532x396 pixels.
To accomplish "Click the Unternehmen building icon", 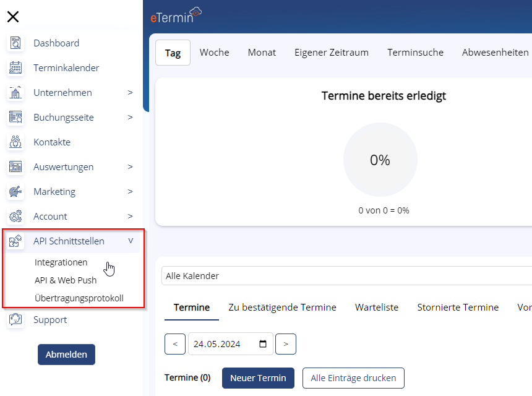I will pyautogui.click(x=15, y=93).
